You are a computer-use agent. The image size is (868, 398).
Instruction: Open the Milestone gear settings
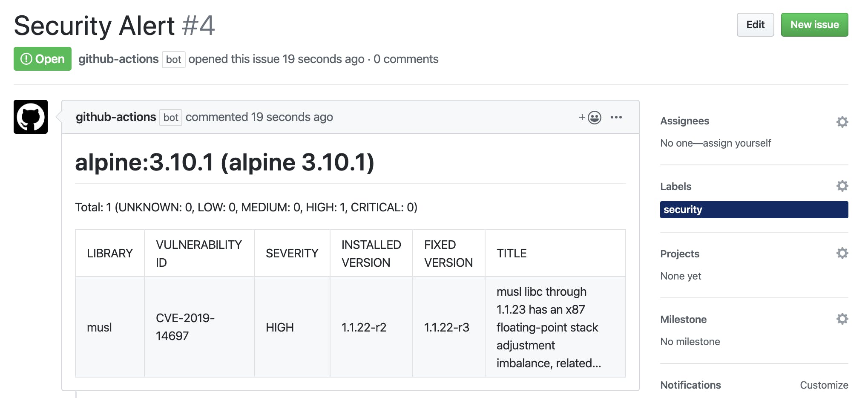[x=842, y=319]
